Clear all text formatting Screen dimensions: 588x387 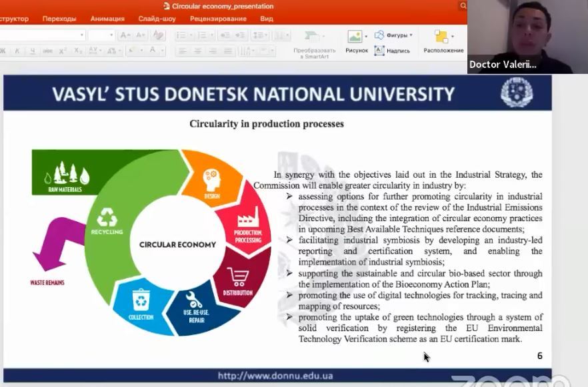click(158, 35)
